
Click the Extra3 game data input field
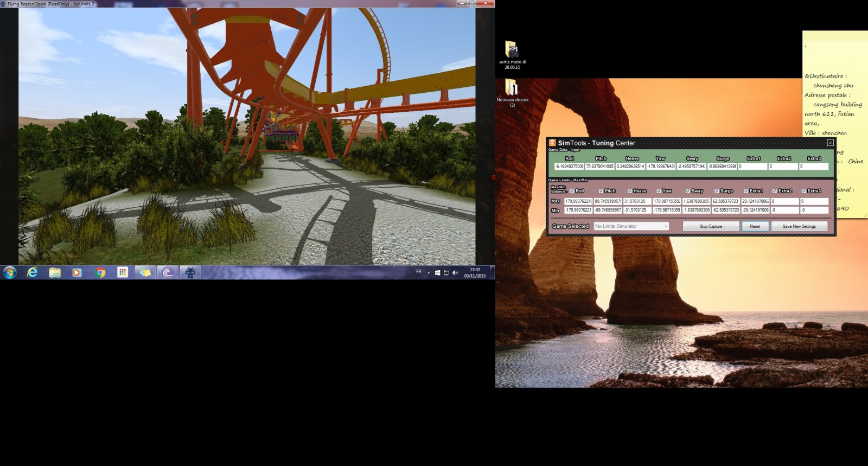[814, 167]
